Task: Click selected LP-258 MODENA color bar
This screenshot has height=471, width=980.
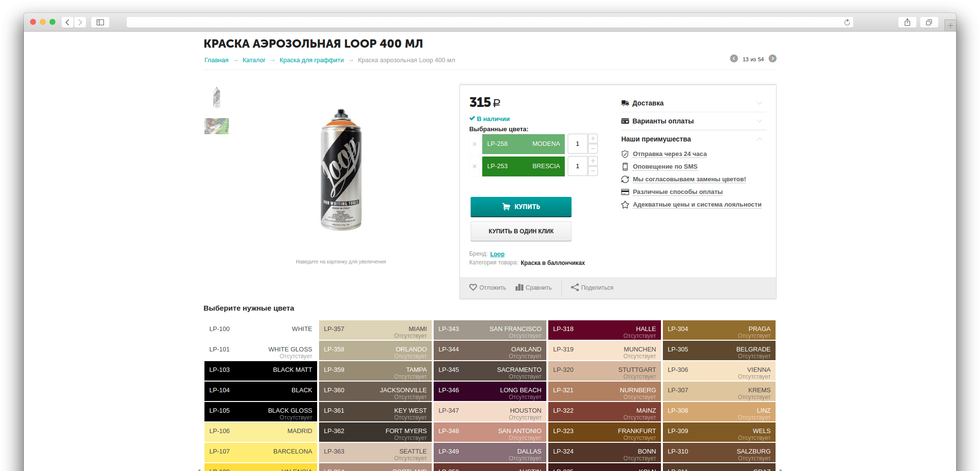Action: tap(524, 144)
